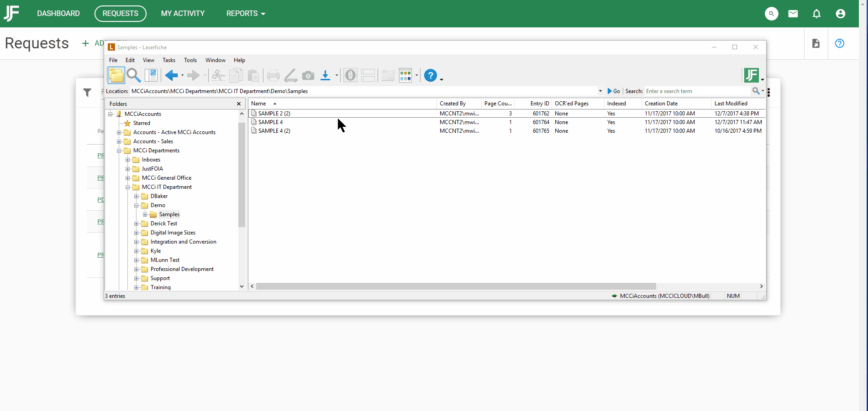
Task: Open the magnifier search tool in the toolbar
Action: (x=133, y=75)
